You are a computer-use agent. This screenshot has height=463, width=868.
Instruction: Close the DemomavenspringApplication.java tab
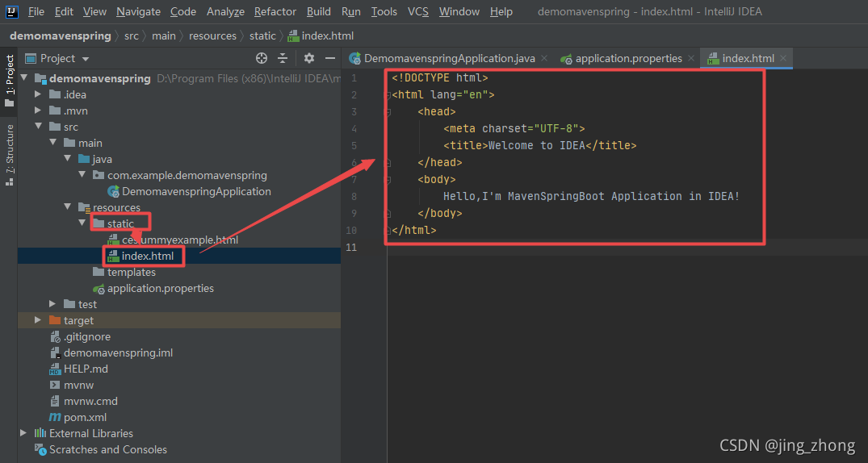click(544, 58)
